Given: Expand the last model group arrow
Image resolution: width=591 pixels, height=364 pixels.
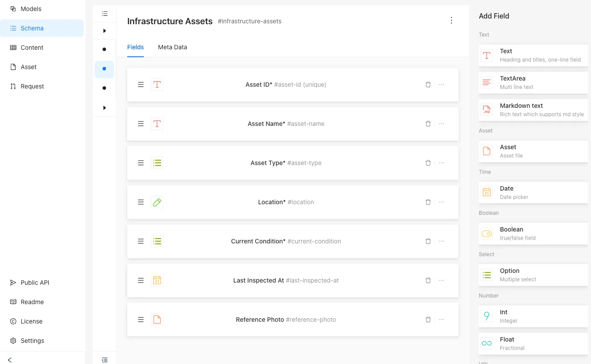Looking at the screenshot, I should [x=104, y=108].
